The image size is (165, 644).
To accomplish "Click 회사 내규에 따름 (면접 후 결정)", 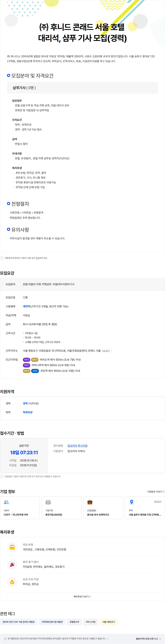I will [40, 324].
